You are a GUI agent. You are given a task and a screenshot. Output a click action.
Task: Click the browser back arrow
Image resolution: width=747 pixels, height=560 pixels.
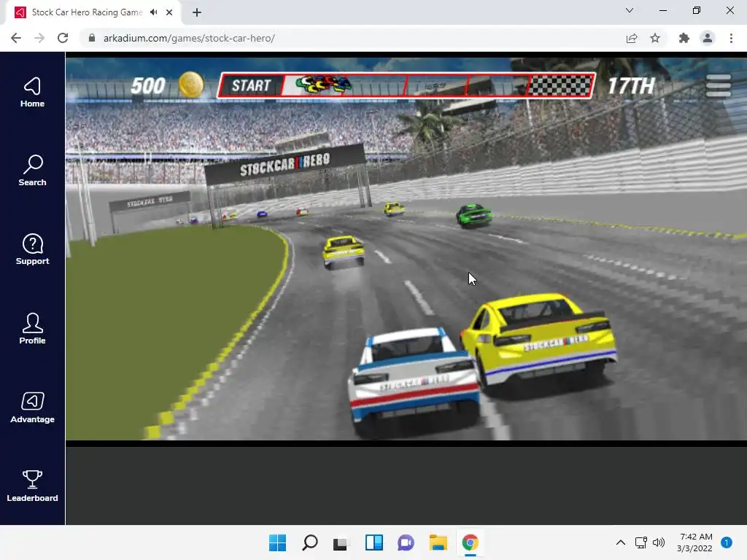(x=16, y=38)
